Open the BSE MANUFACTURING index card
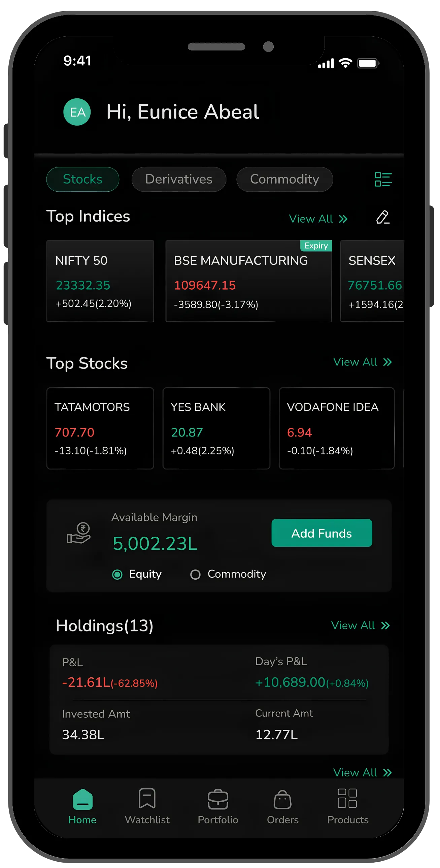The image size is (440, 868). point(249,281)
